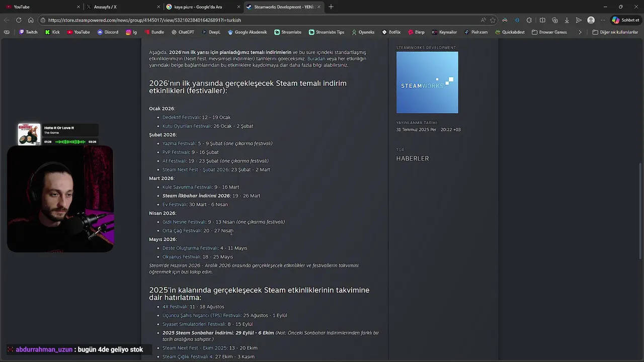This screenshot has width=644, height=362.
Task: Open the Gizli Nesne Festivali link
Action: [x=184, y=222]
